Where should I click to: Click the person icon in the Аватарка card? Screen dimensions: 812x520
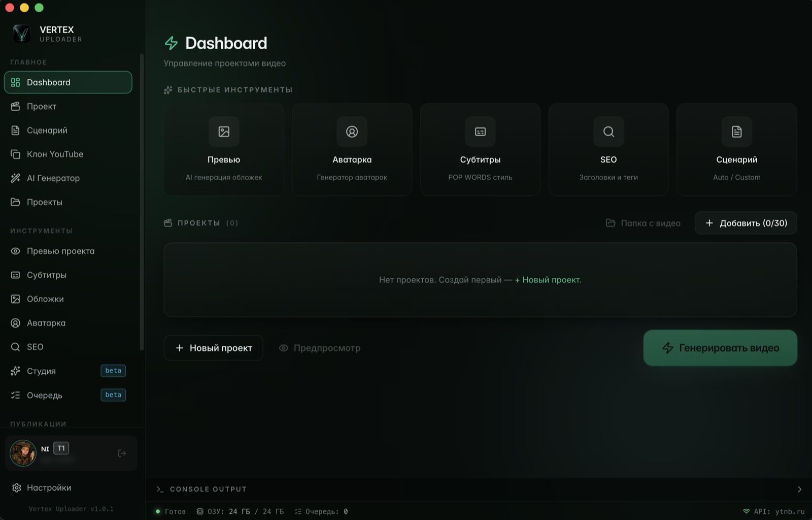(x=352, y=132)
